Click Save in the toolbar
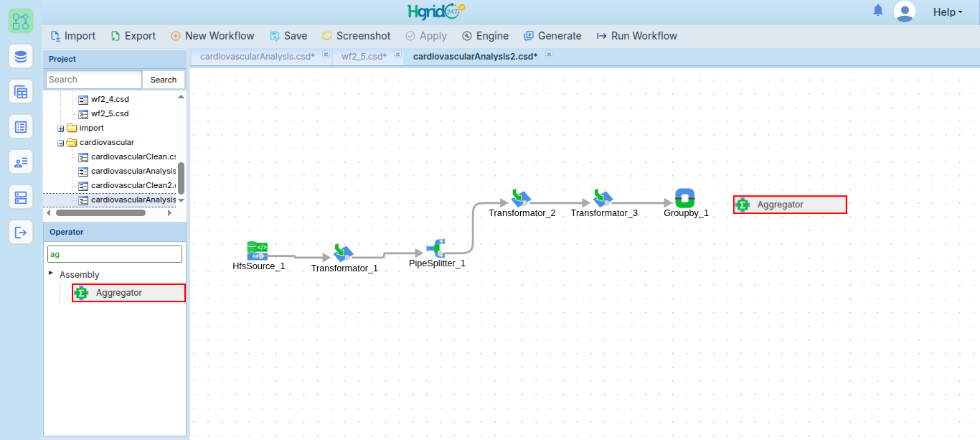Screen dimensions: 980x440 pyautogui.click(x=288, y=36)
